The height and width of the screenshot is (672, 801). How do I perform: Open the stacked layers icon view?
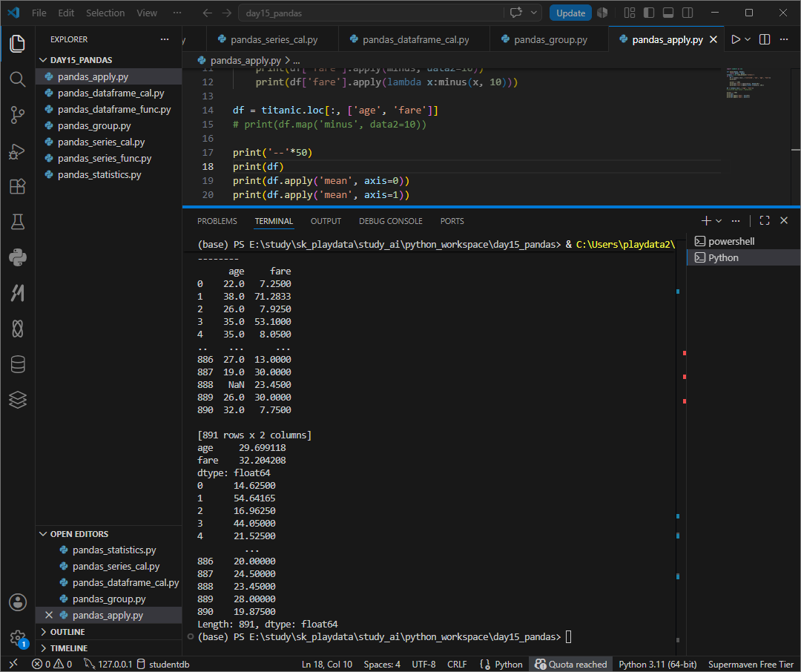[x=17, y=400]
